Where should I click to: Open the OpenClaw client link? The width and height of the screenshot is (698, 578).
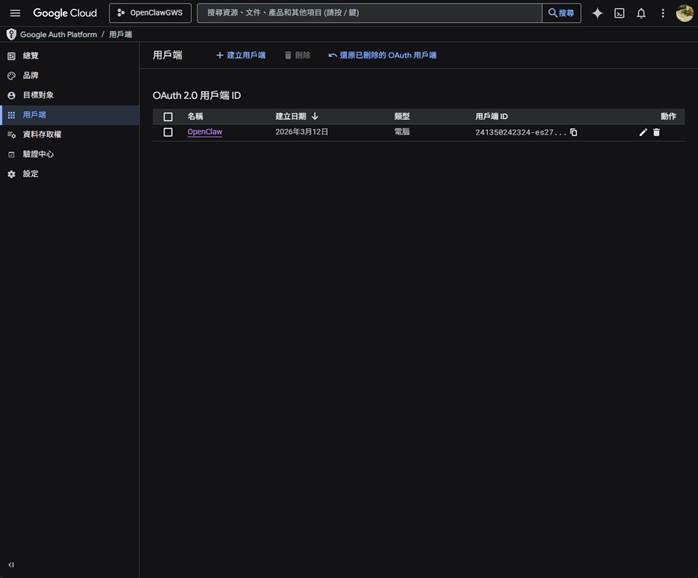[204, 132]
